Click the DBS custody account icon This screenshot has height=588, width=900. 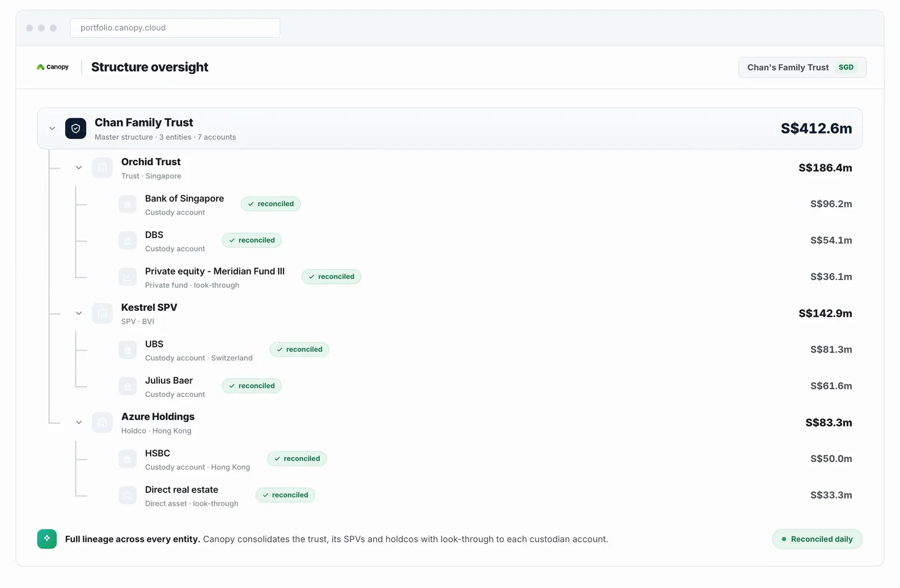point(128,241)
